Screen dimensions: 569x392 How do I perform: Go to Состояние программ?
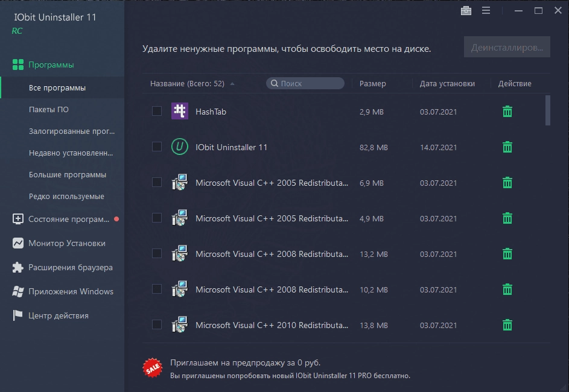click(x=69, y=219)
